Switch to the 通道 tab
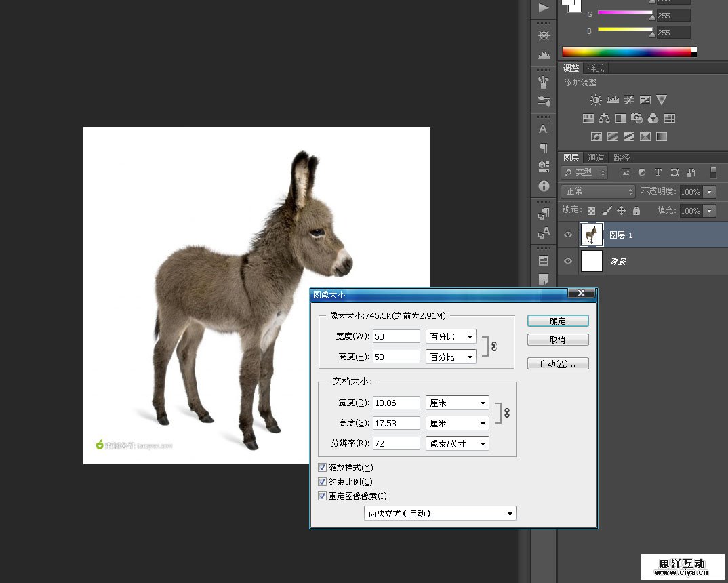728x583 pixels. (596, 157)
